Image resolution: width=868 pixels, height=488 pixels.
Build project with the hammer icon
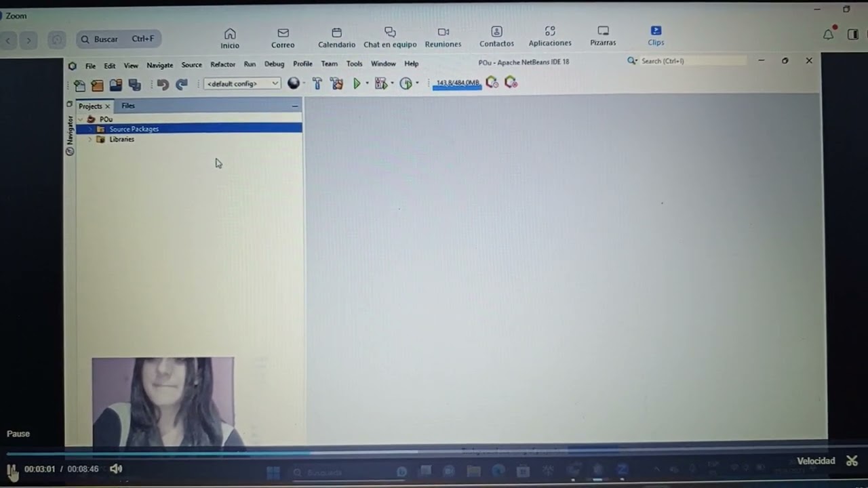pos(317,83)
